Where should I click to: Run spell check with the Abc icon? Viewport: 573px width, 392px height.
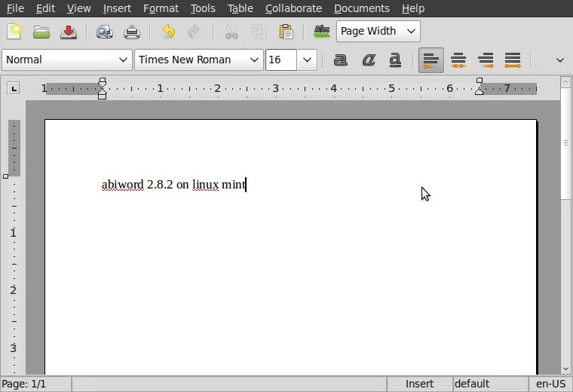322,32
